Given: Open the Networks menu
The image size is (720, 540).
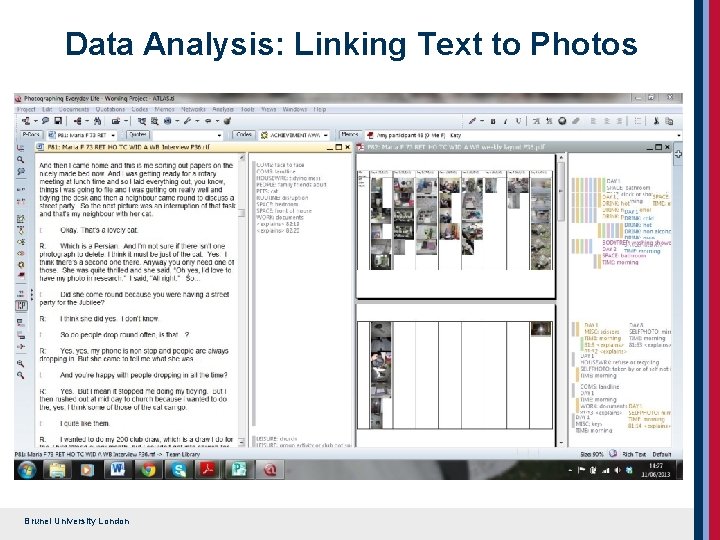Looking at the screenshot, I should tap(193, 109).
